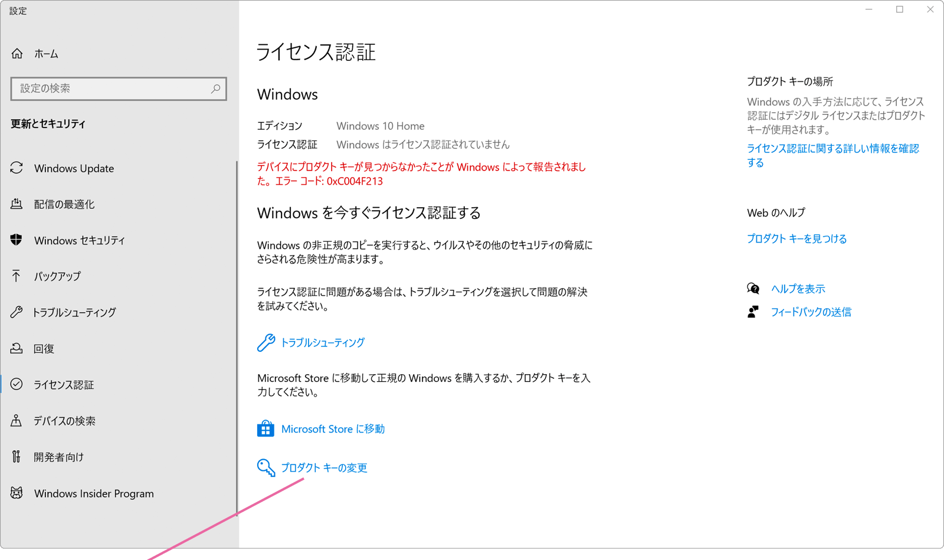Select Windows Update in sidebar
This screenshot has width=944, height=560.
pyautogui.click(x=74, y=168)
